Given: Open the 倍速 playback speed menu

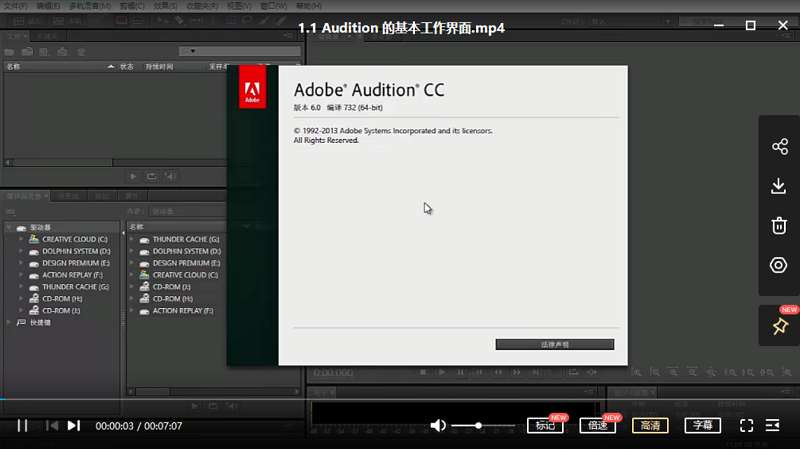Looking at the screenshot, I should [x=598, y=425].
